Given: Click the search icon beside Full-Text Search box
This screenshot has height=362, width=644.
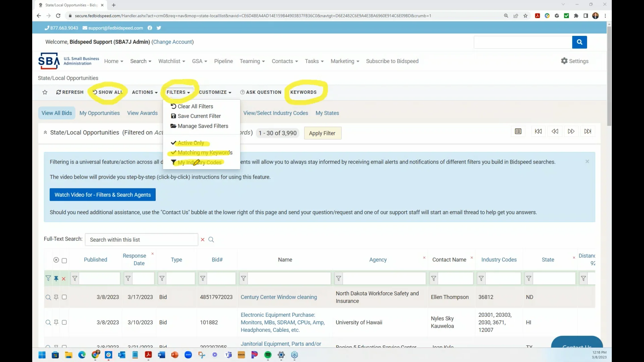Looking at the screenshot, I should pyautogui.click(x=211, y=239).
